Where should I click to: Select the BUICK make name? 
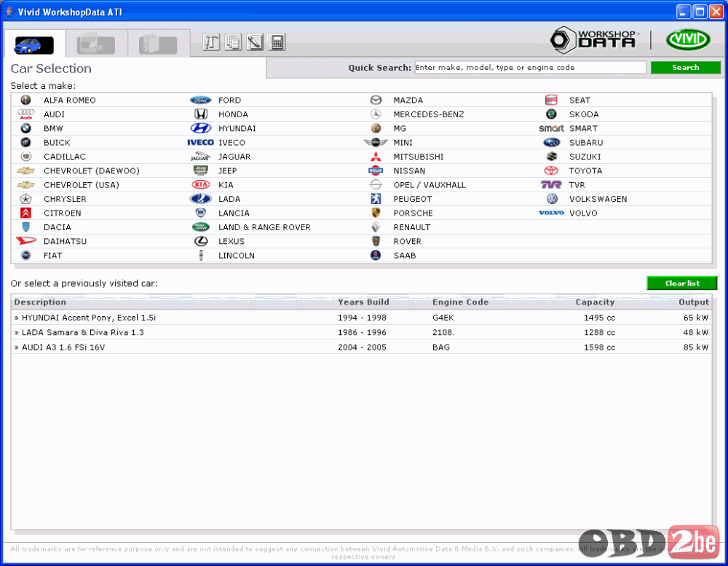(x=57, y=143)
